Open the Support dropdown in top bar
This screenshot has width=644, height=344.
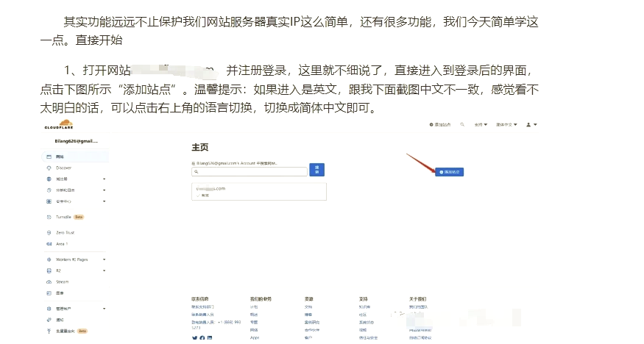coord(481,125)
